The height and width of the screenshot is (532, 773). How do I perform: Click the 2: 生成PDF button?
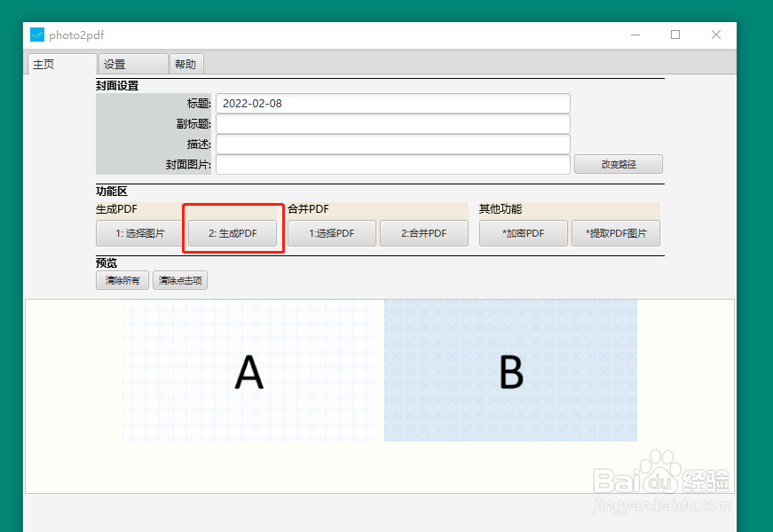click(233, 233)
